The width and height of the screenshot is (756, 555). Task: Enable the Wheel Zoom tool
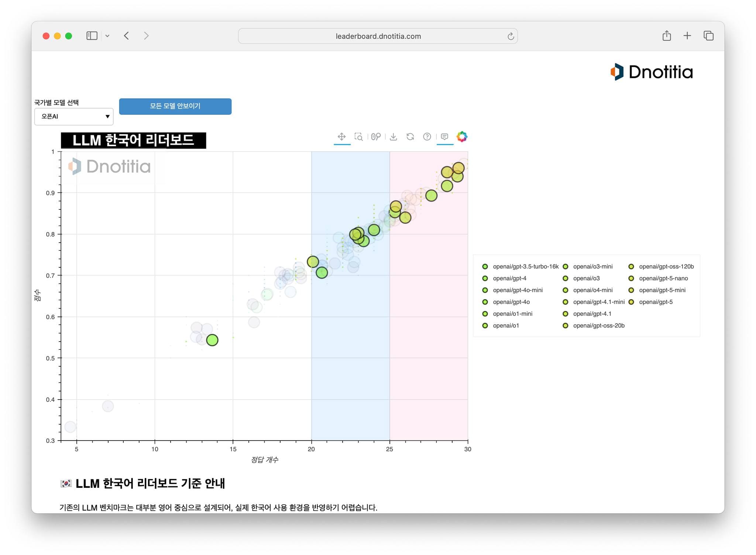(x=376, y=137)
